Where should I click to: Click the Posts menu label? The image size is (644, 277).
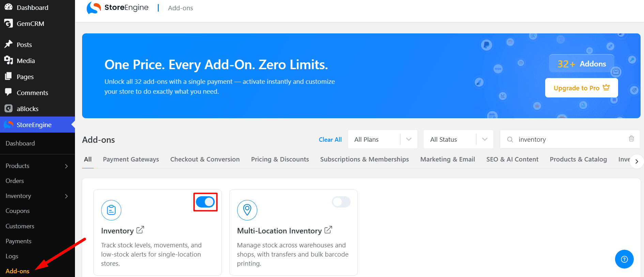click(x=24, y=45)
